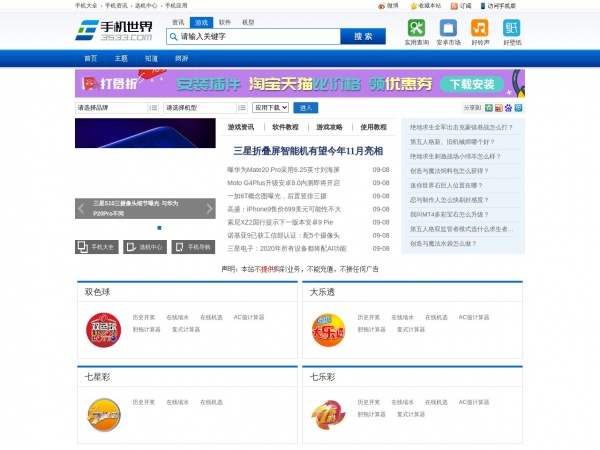The height and width of the screenshot is (450, 600).
Task: Switch to the 使用教程 tab
Action: pyautogui.click(x=373, y=127)
